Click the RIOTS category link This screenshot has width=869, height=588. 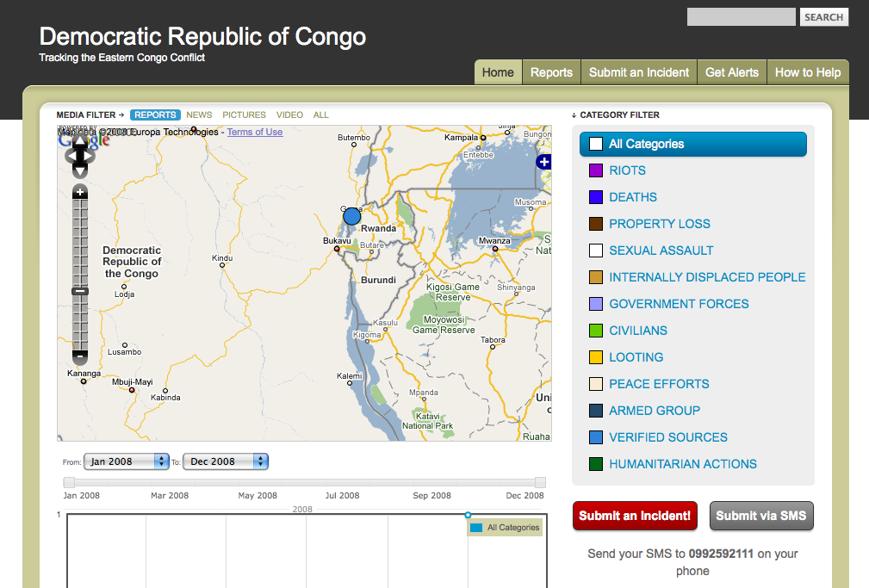(627, 170)
